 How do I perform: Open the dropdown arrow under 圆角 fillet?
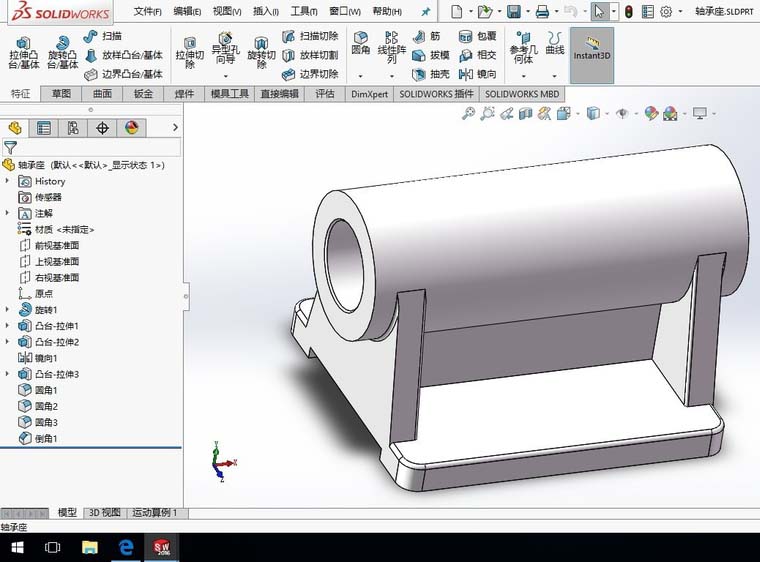coord(361,75)
